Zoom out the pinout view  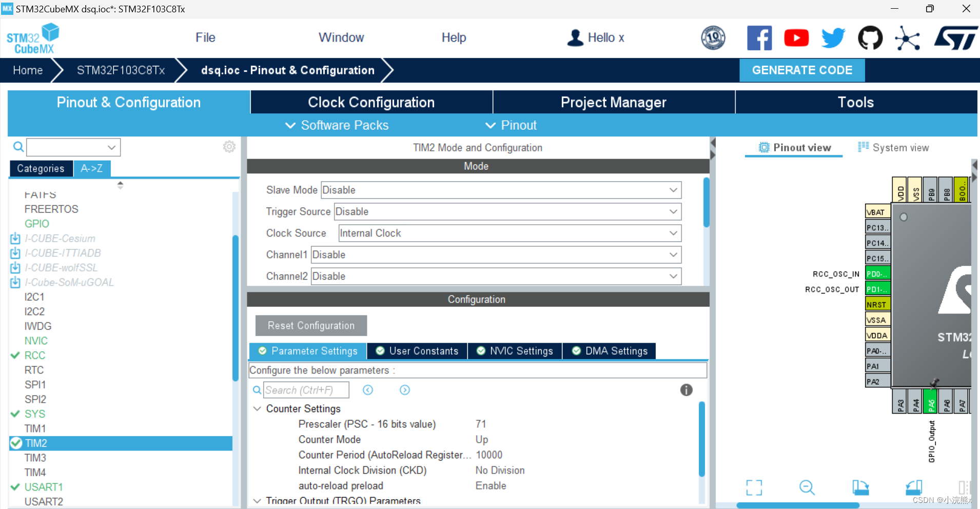(807, 487)
